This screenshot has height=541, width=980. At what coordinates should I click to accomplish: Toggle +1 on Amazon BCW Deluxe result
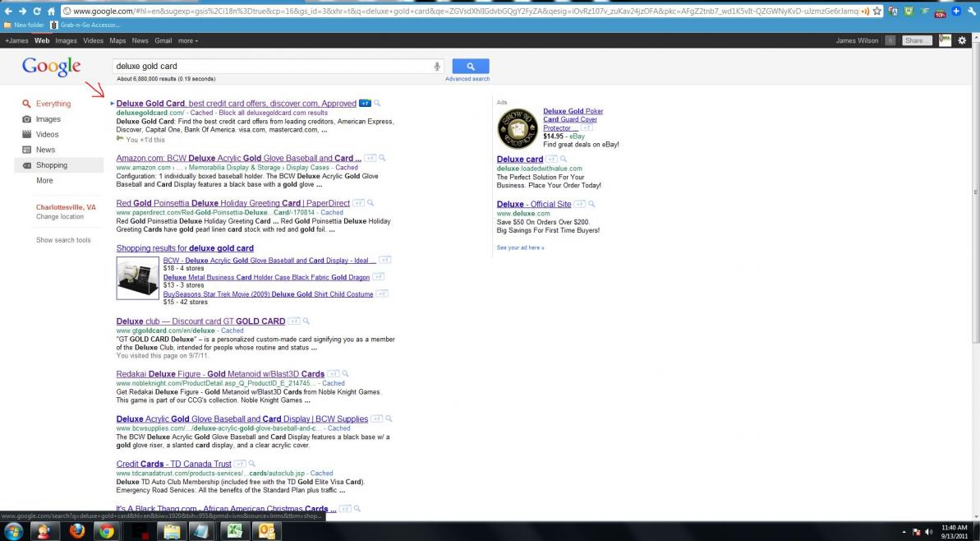pyautogui.click(x=370, y=158)
